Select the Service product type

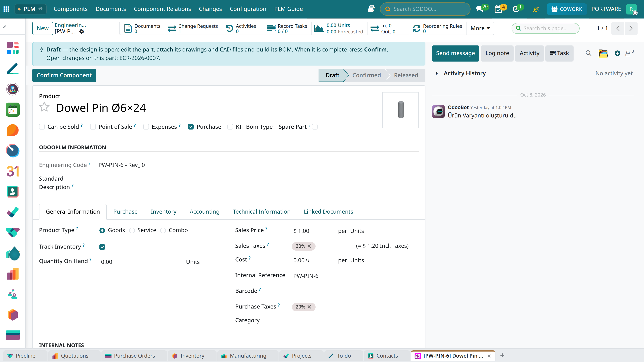(x=132, y=230)
